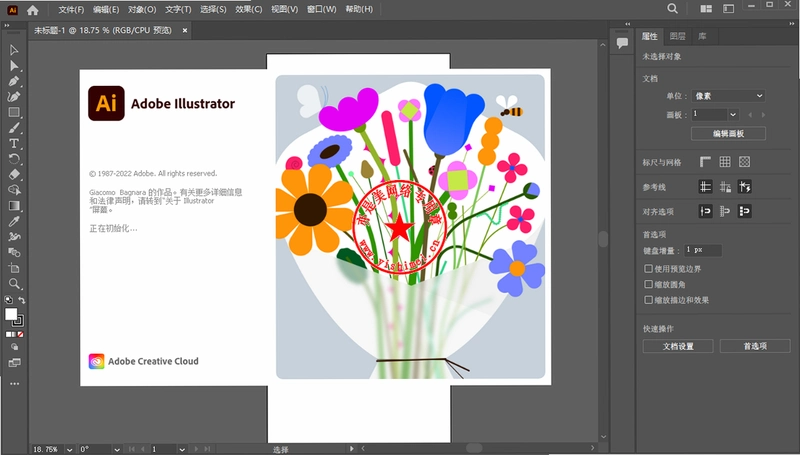Click the white fill color swatch
Screen dimensions: 800x455
[11, 314]
